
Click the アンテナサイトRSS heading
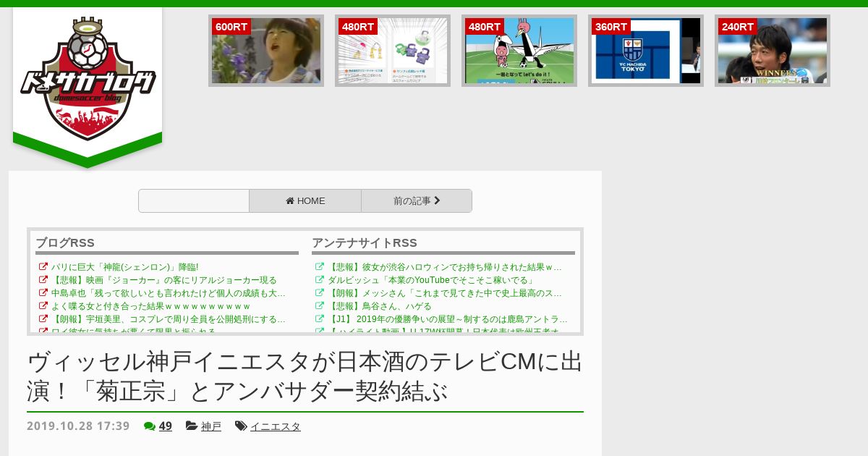(365, 242)
